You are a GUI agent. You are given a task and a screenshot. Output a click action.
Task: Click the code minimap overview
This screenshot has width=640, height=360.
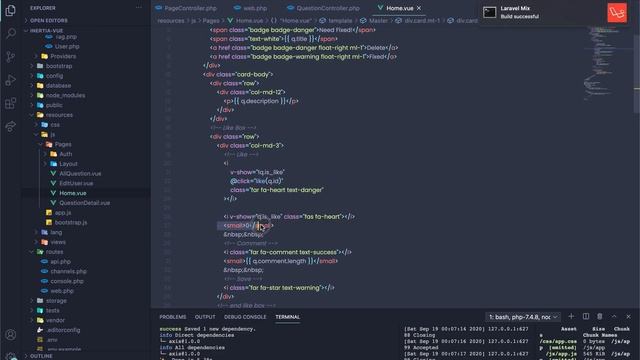tap(607, 63)
